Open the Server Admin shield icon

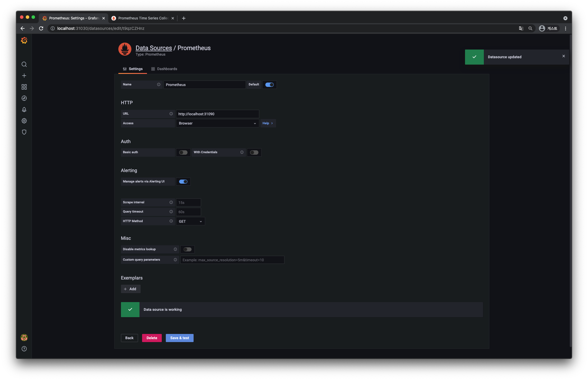click(x=24, y=132)
